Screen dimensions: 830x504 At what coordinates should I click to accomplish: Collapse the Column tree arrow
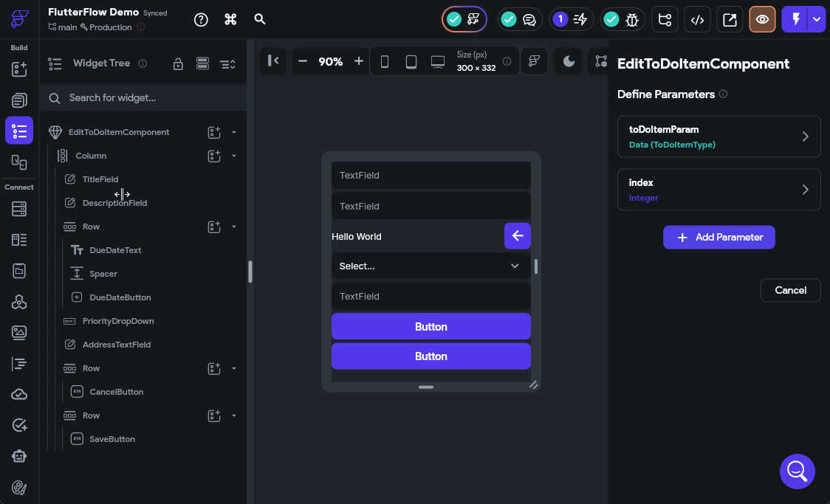point(234,156)
